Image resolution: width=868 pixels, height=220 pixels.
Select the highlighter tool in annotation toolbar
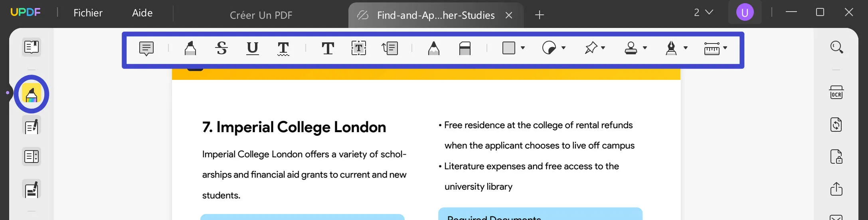(190, 48)
